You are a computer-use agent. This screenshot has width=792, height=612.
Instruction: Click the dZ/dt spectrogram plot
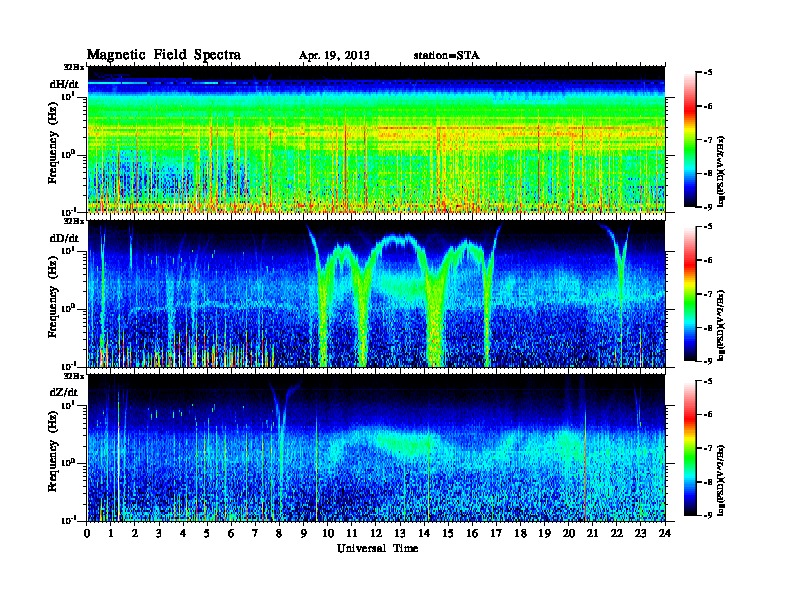pos(376,448)
